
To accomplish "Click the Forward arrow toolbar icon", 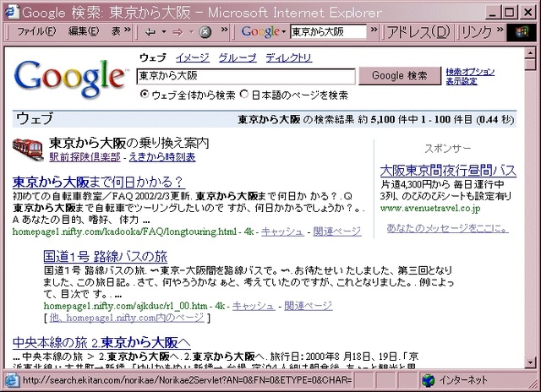I will pyautogui.click(x=178, y=32).
